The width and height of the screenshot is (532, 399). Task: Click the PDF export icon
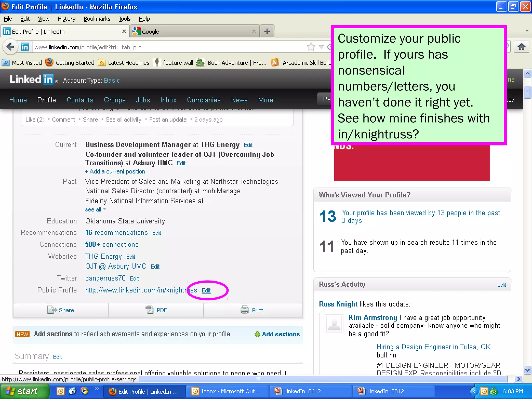[150, 310]
